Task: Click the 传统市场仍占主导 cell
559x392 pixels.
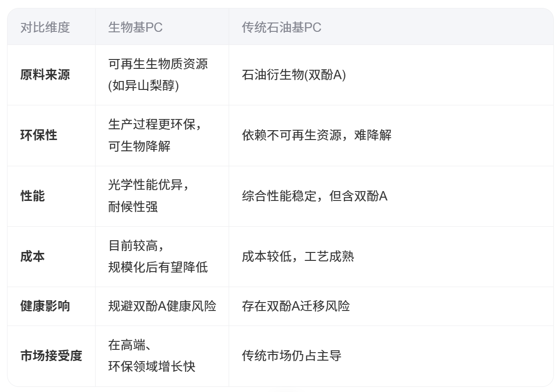Action: click(291, 356)
